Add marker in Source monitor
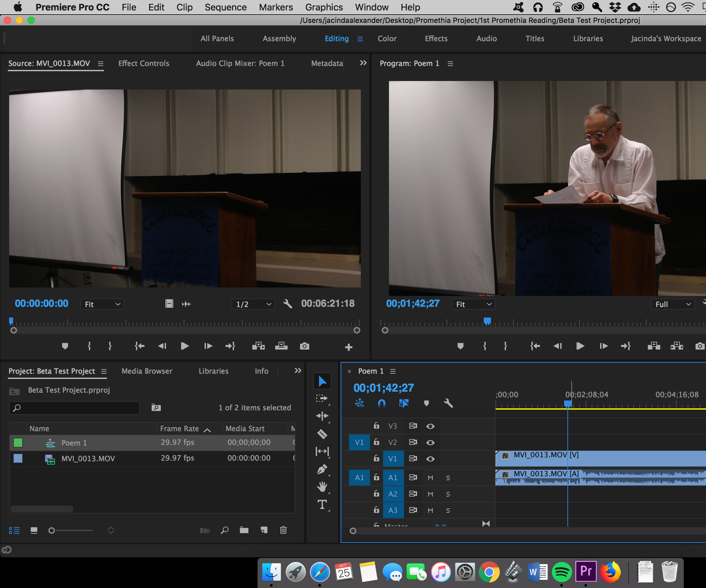 pos(65,346)
